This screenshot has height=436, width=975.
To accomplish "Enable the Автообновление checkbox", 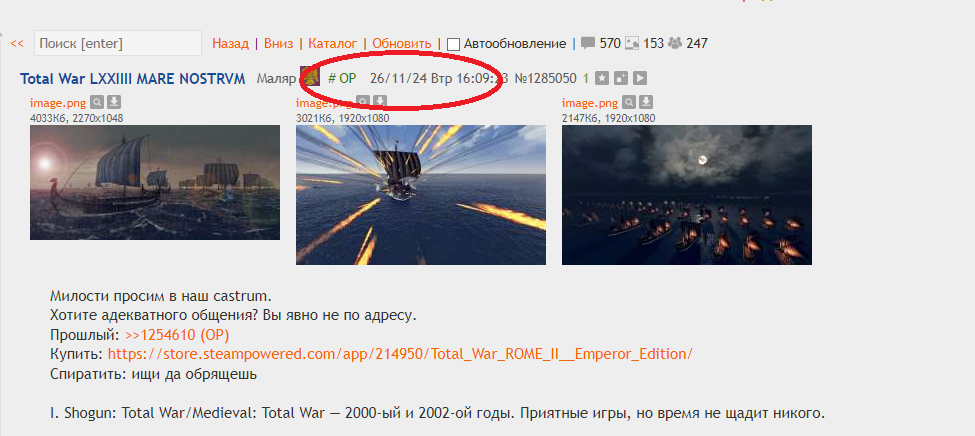I will tap(454, 44).
